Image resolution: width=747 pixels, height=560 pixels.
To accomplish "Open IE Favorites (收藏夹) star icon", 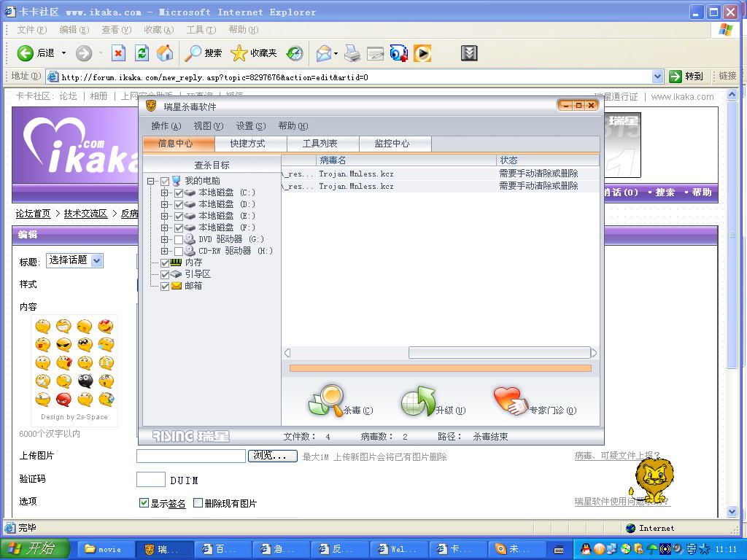I will pos(239,52).
